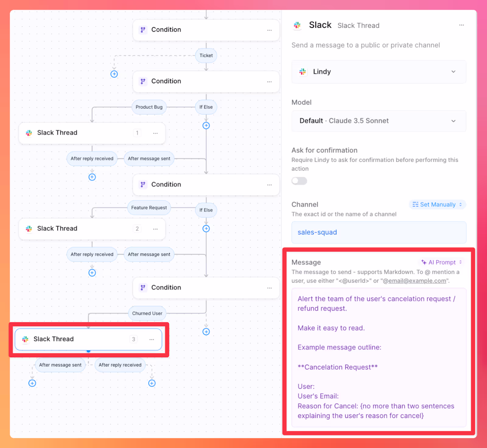Click the blue connector dot under Slack Thread 3

[x=89, y=351]
